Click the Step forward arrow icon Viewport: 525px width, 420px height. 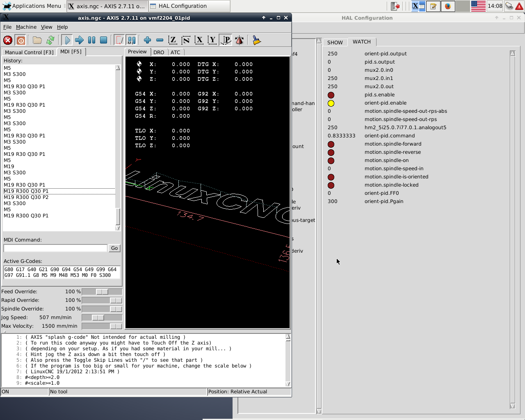(x=80, y=40)
